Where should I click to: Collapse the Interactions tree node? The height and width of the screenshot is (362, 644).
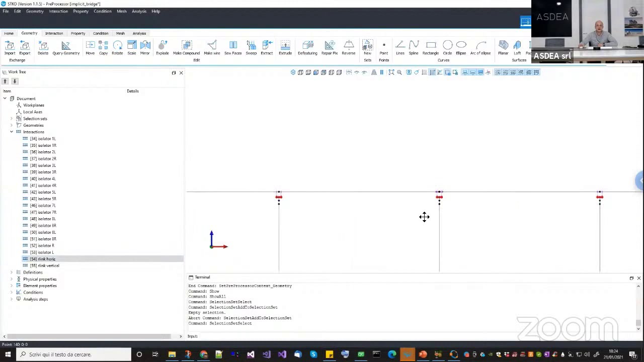[12, 132]
